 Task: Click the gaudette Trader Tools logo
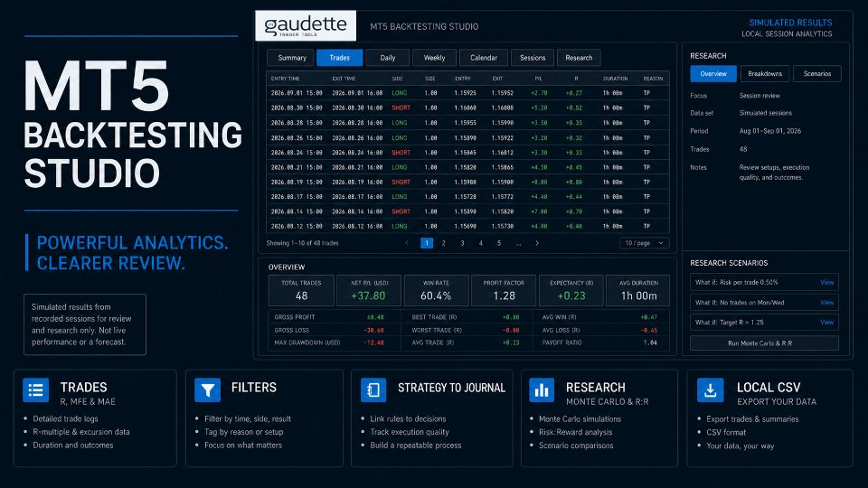click(306, 26)
